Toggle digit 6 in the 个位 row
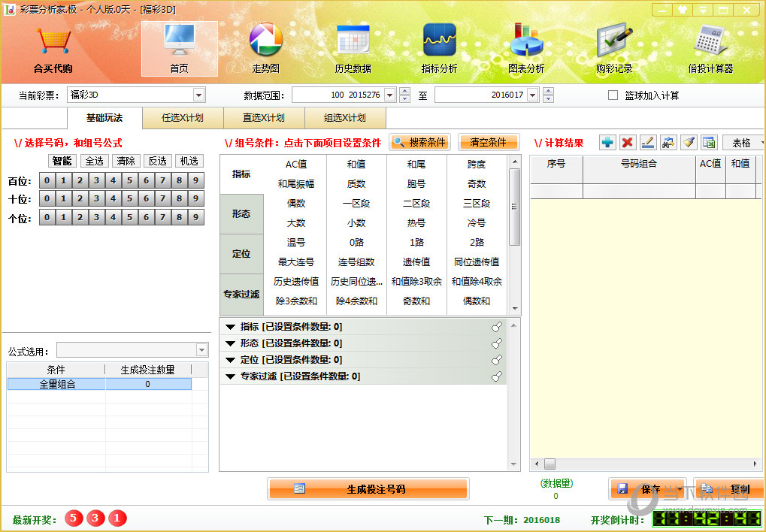The image size is (766, 532). tap(146, 217)
